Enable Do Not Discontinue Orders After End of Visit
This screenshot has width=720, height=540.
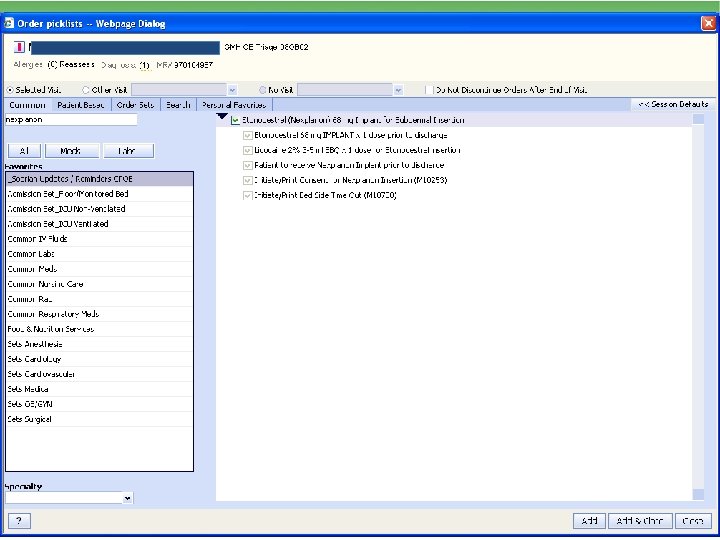click(429, 90)
